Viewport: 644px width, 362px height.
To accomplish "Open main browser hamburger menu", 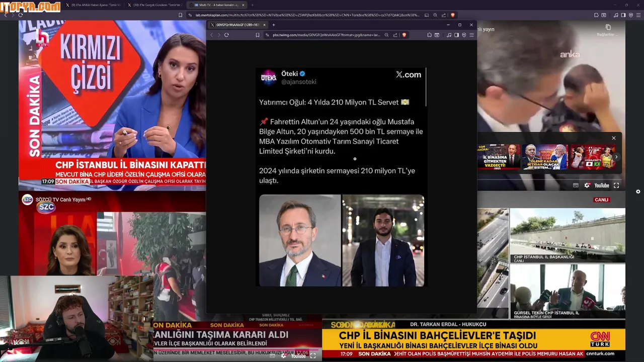I will pos(638,15).
